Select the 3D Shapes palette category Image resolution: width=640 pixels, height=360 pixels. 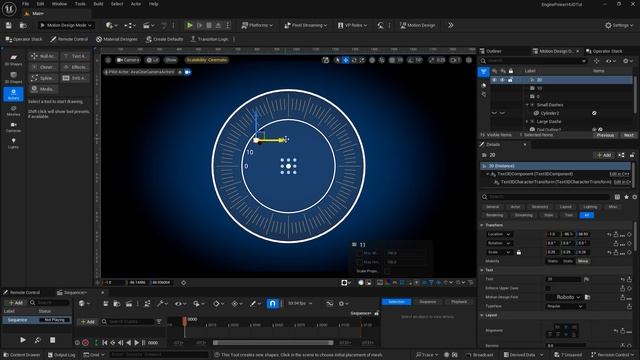pyautogui.click(x=13, y=77)
